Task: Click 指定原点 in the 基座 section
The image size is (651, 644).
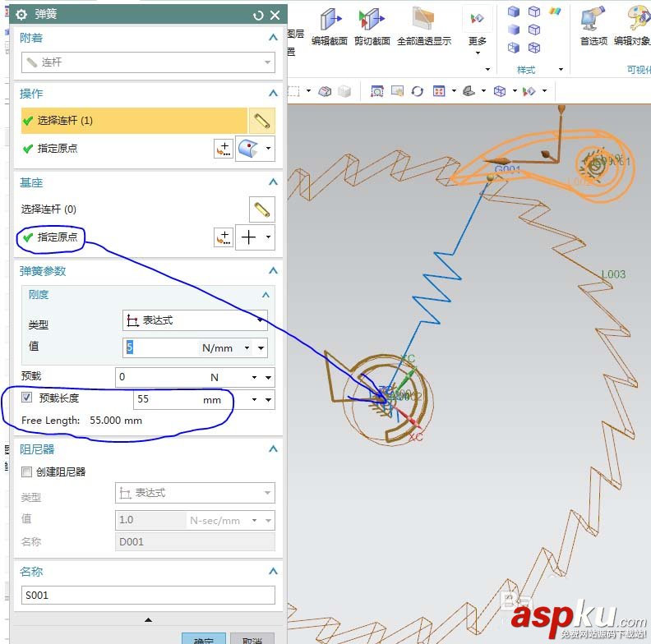Action: 58,237
